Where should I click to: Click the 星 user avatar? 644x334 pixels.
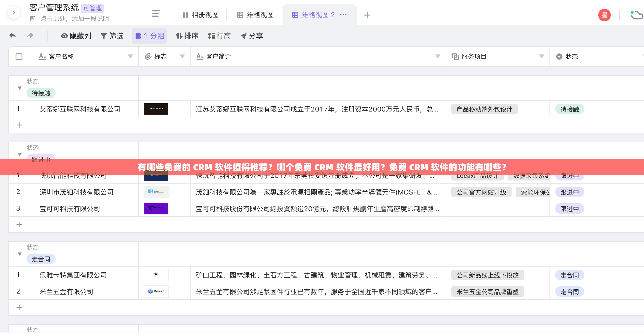click(x=605, y=15)
